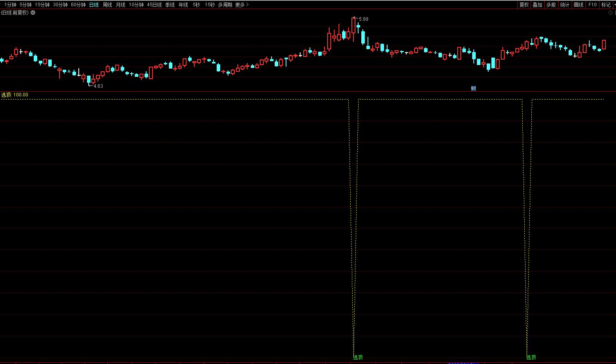Click the 财 financial marker icon
Viewport: 616px width, 364px height.
[473, 89]
